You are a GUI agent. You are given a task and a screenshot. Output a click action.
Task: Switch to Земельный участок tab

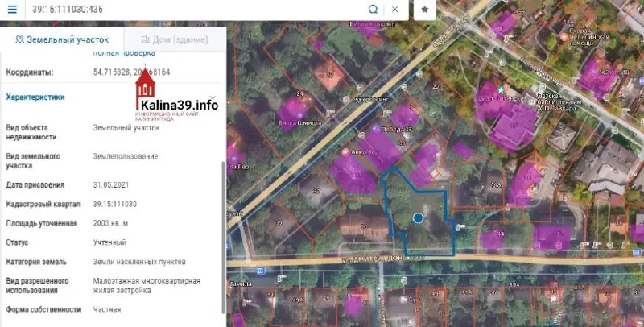(62, 39)
